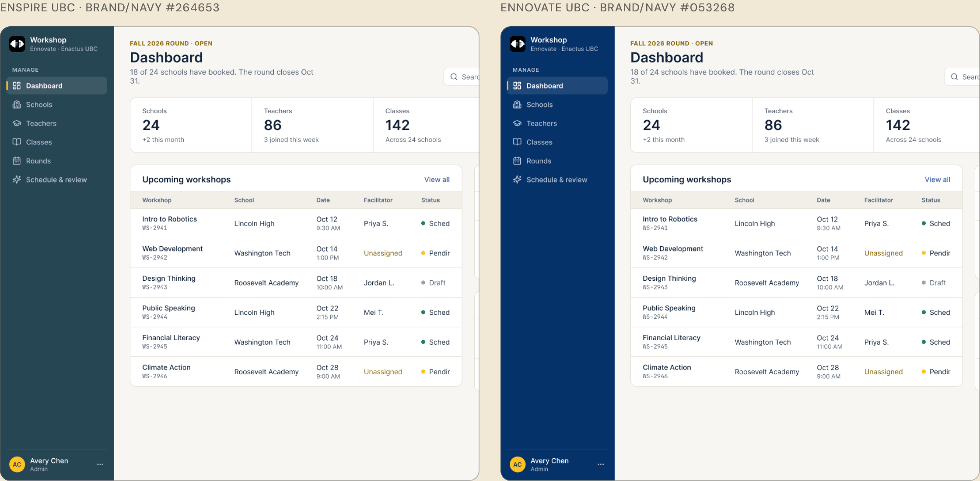Screen dimensions: 980x481
Task: Click the Dashboard grid icon in the Enspire sidebar
Action: (17, 86)
